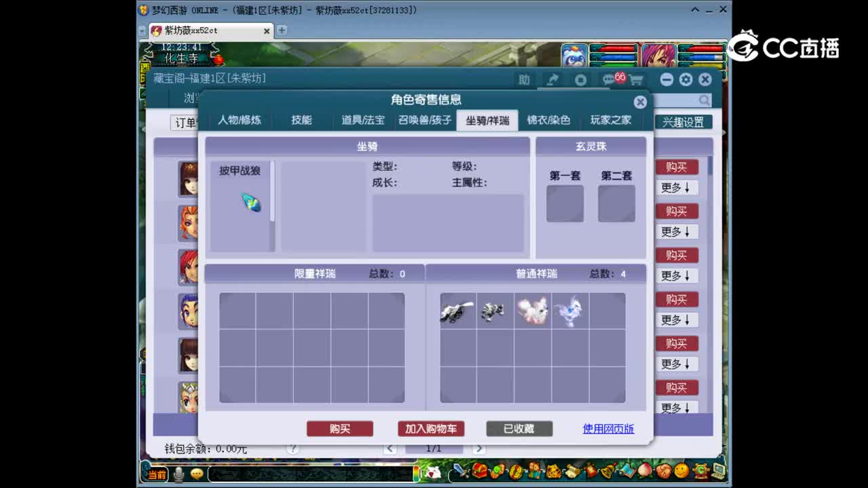Viewport: 868px width, 488px height.
Task: Click the magnifier search icon
Action: coord(705,100)
